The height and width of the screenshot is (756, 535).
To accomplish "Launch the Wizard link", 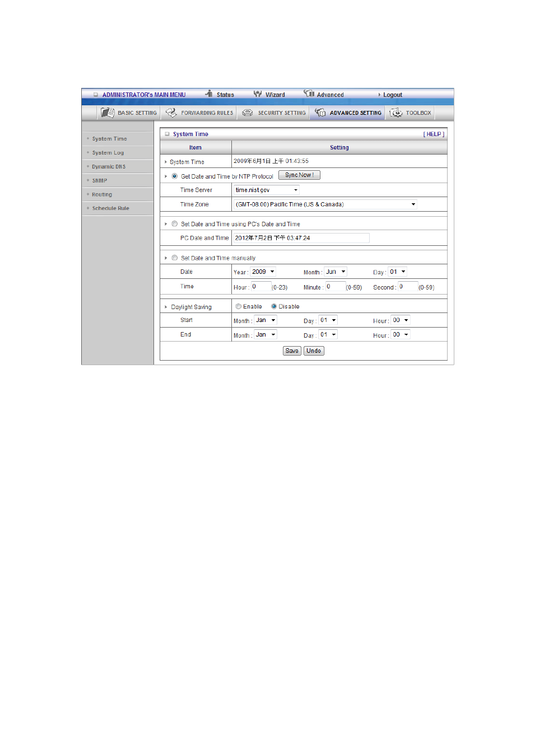I will tap(275, 95).
